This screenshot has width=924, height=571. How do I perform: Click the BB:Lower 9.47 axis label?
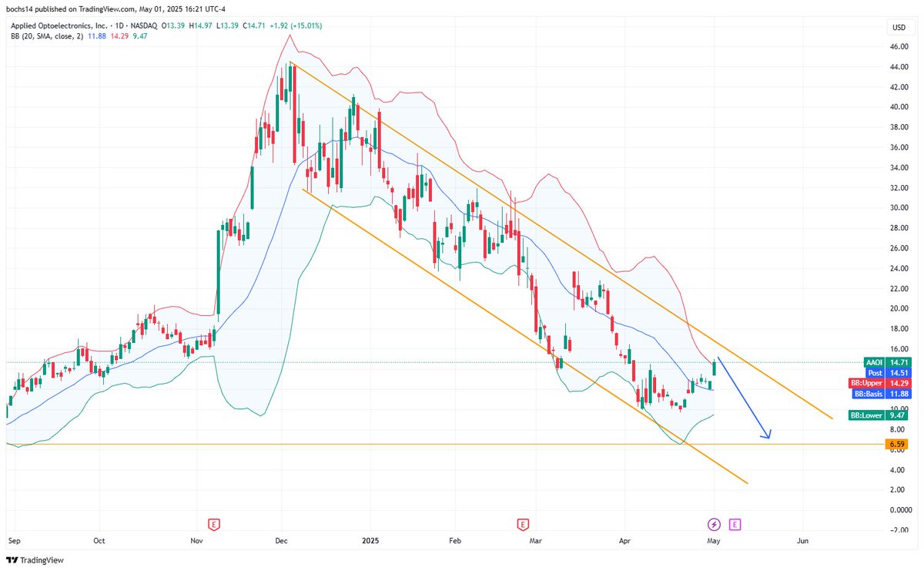(879, 415)
